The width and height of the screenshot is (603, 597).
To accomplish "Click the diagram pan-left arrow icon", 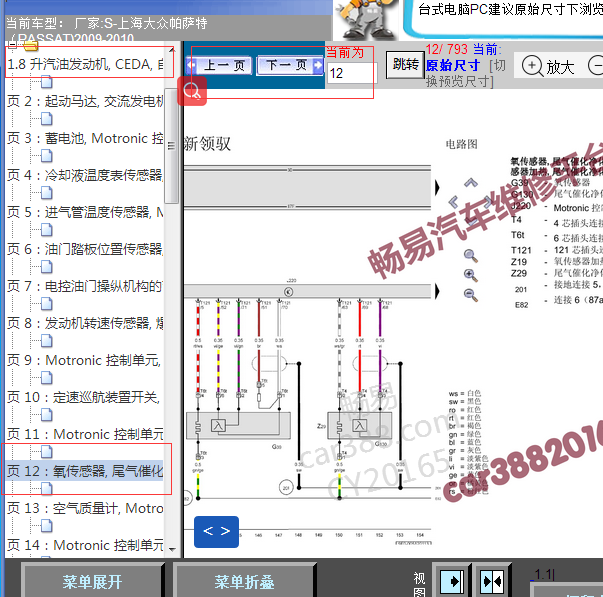I will click(x=454, y=202).
